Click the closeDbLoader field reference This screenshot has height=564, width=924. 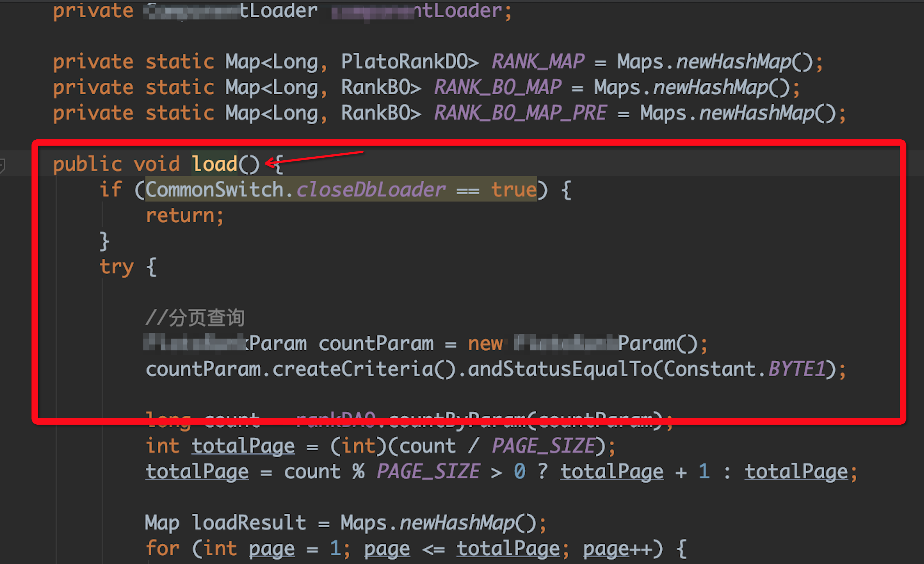tap(370, 189)
